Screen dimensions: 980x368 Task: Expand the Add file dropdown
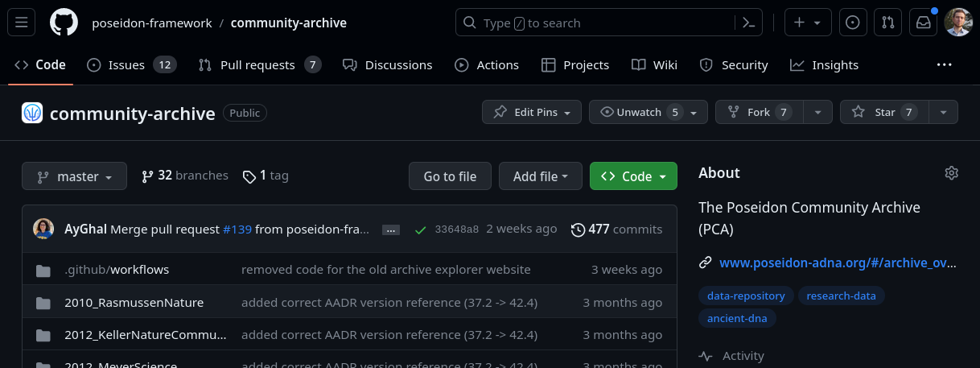[x=540, y=176]
